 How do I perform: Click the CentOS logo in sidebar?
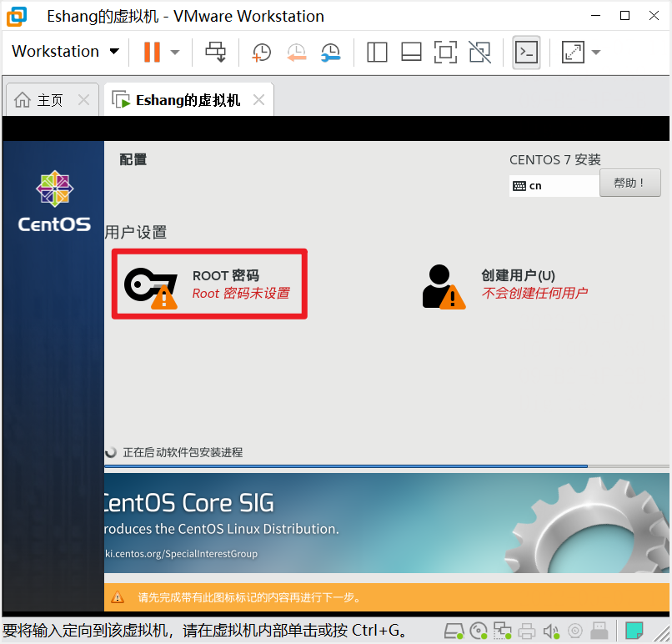tap(54, 202)
